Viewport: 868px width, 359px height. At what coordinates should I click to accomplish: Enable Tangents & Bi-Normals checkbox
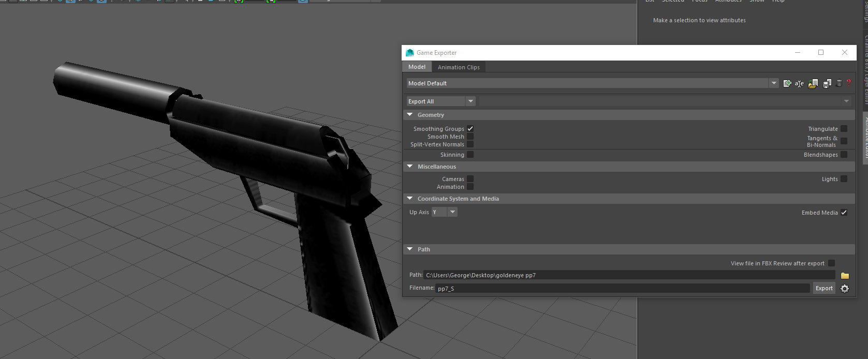click(844, 141)
